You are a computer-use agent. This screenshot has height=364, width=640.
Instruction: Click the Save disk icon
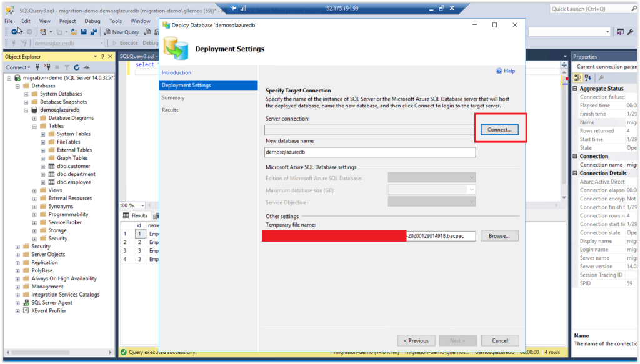pyautogui.click(x=84, y=32)
